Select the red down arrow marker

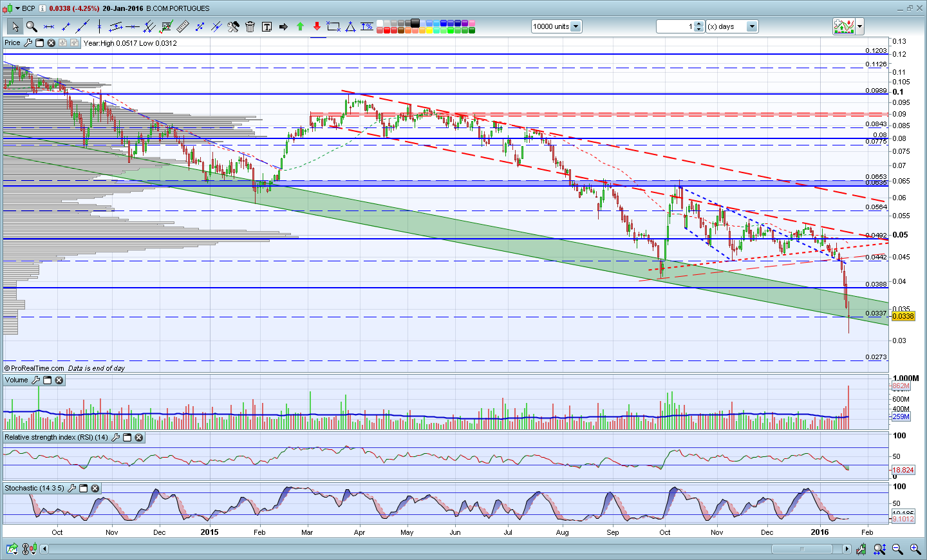coord(317,26)
